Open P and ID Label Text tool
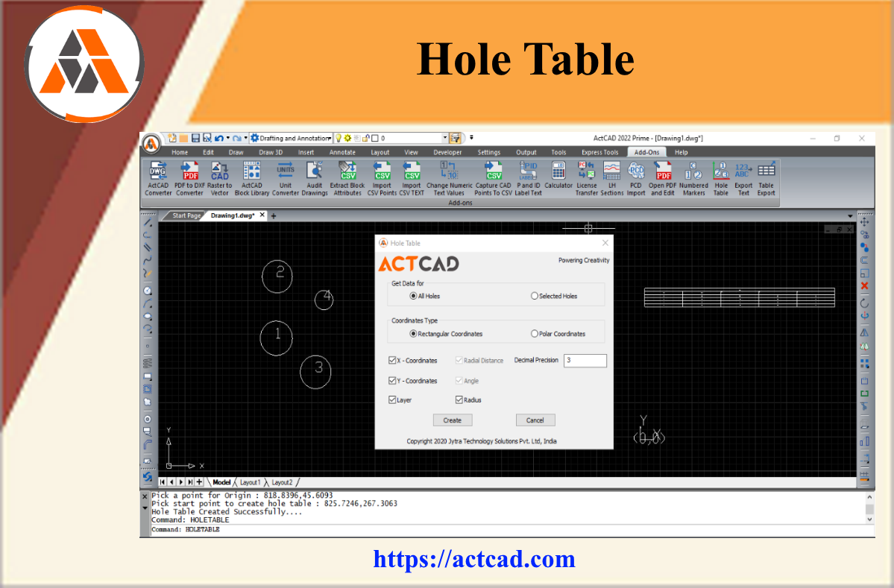The height and width of the screenshot is (588, 894). (529, 179)
